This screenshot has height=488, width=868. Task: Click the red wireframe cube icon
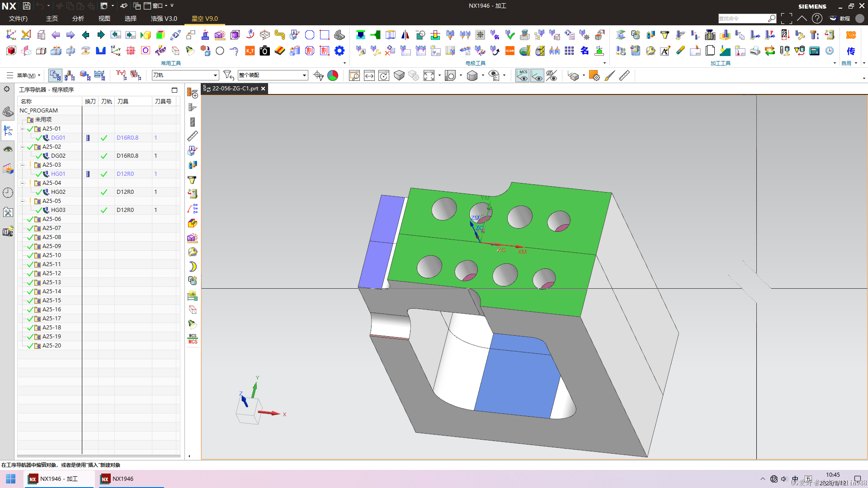11,51
